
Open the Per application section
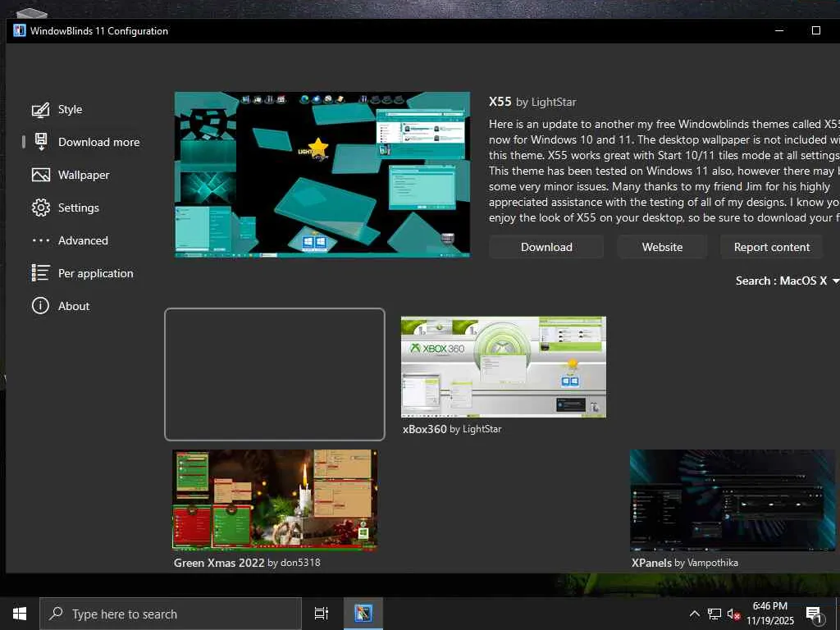point(96,273)
